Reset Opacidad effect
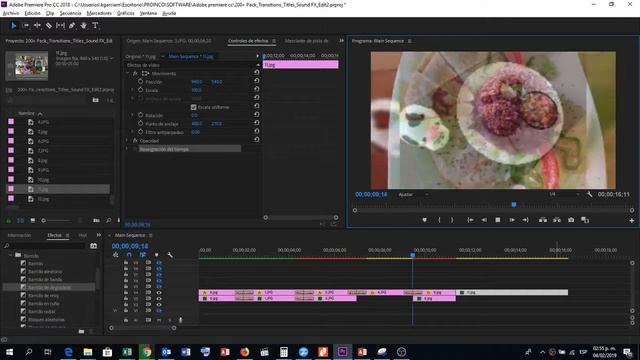This screenshot has height=360, width=640. point(256,140)
